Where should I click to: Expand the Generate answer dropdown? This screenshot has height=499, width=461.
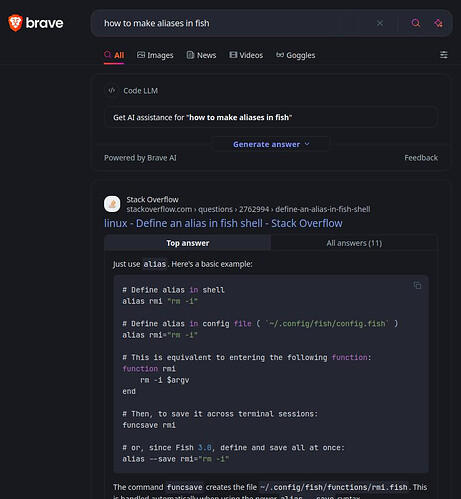click(271, 144)
